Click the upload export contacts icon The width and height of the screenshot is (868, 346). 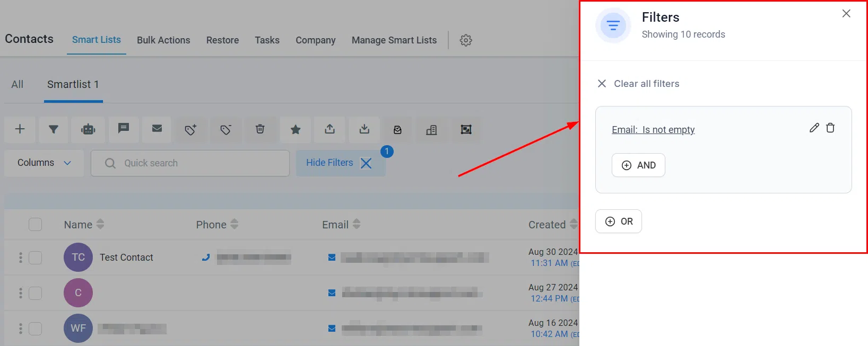click(330, 129)
